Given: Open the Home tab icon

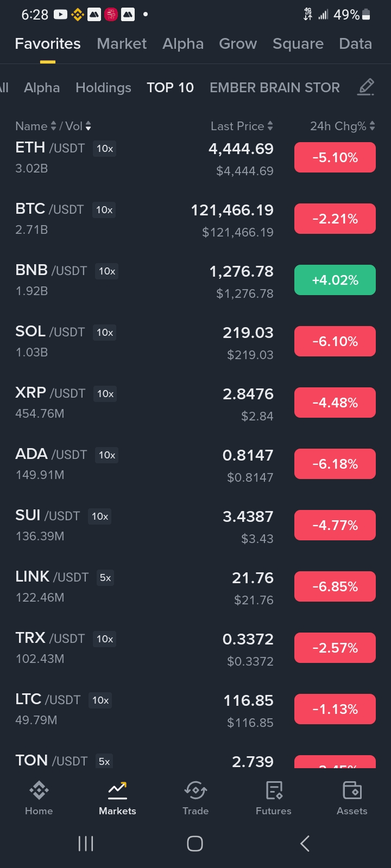Looking at the screenshot, I should (39, 791).
